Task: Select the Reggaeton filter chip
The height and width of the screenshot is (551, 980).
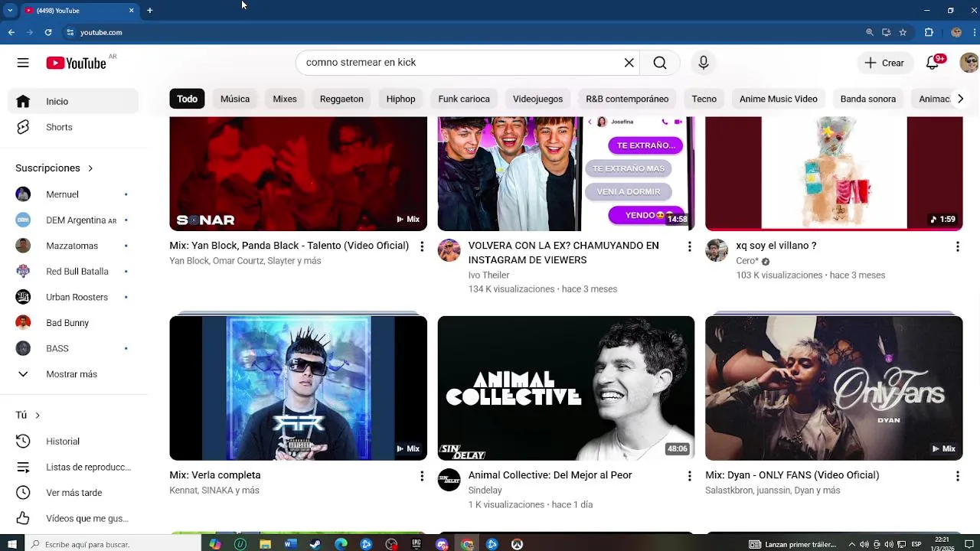Action: [x=341, y=99]
